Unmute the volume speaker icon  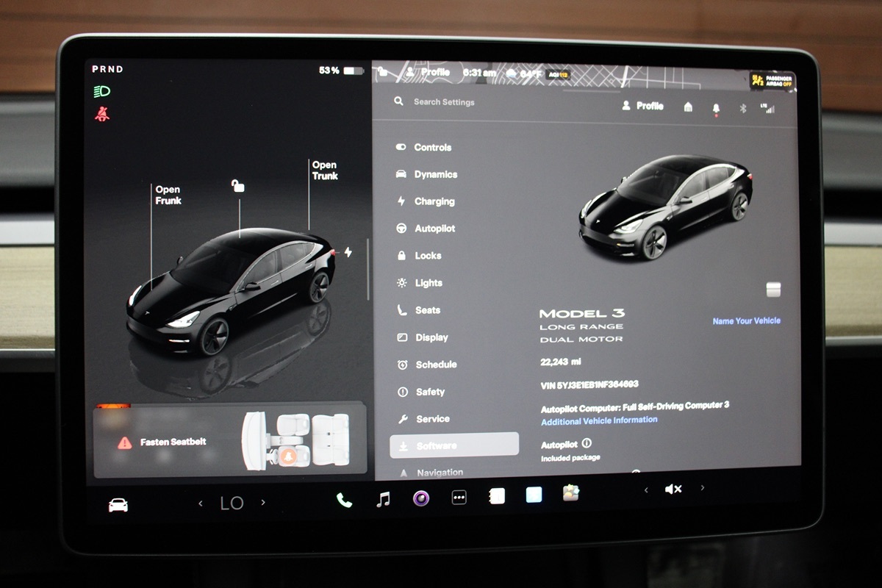click(x=673, y=489)
